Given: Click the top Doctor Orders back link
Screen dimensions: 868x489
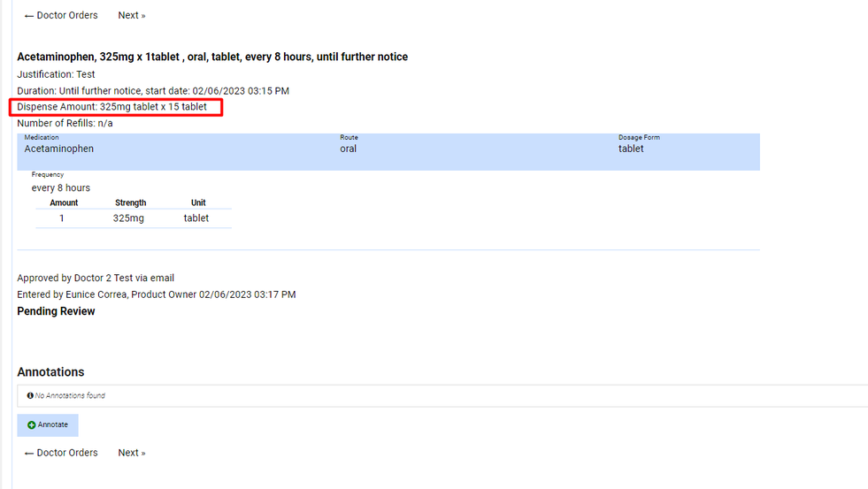Looking at the screenshot, I should (61, 15).
